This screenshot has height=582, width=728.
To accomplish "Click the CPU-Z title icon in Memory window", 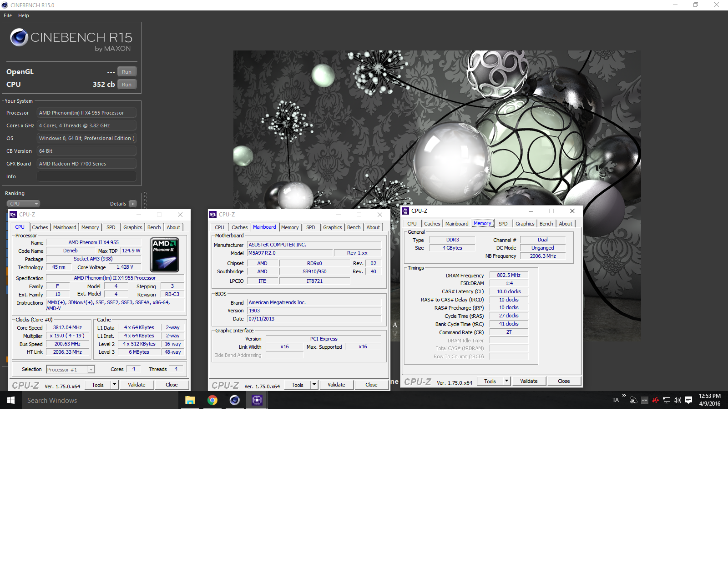I will tap(406, 211).
